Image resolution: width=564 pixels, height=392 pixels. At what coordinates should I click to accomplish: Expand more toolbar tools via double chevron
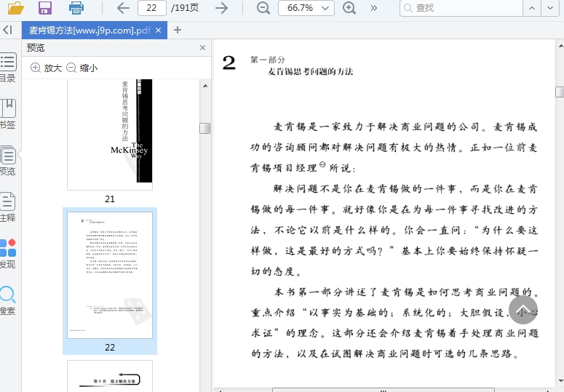[374, 8]
